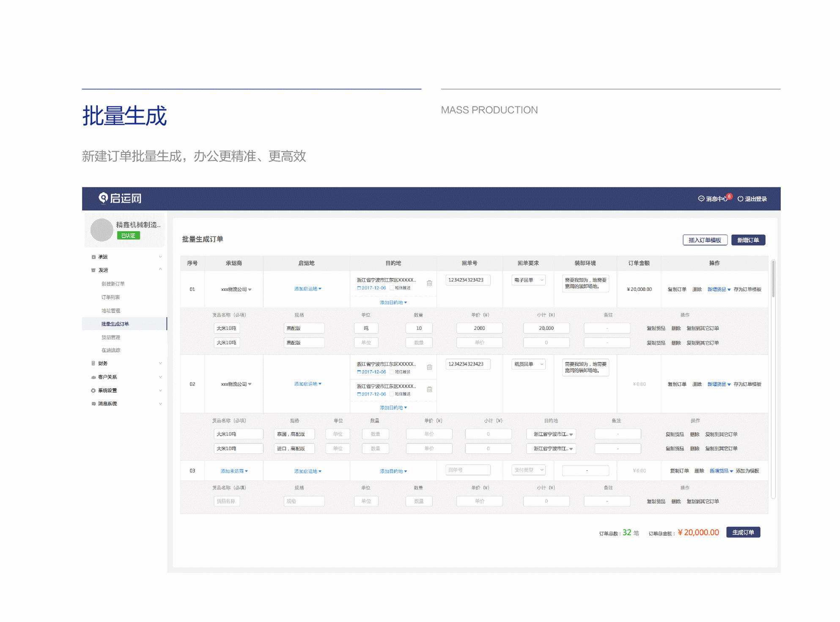Expand the 财务 sidebar section chevron
This screenshot has height=622, width=840.
pos(160,364)
